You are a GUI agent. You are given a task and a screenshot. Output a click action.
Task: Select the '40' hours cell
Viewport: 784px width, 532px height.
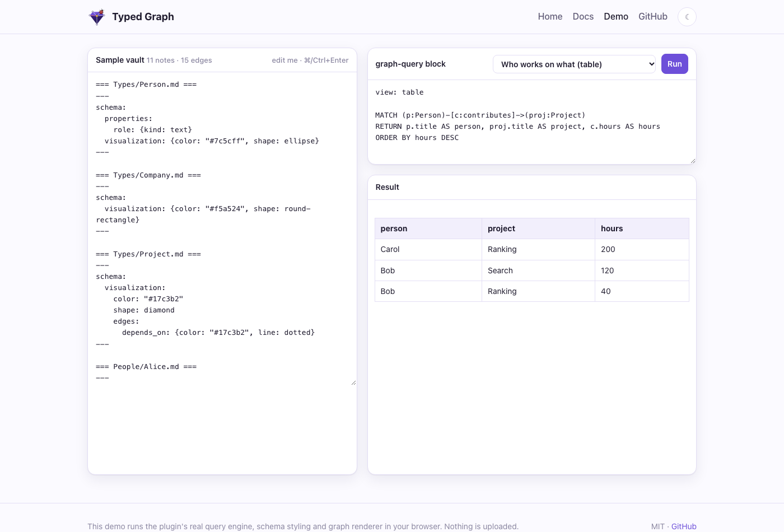[642, 291]
